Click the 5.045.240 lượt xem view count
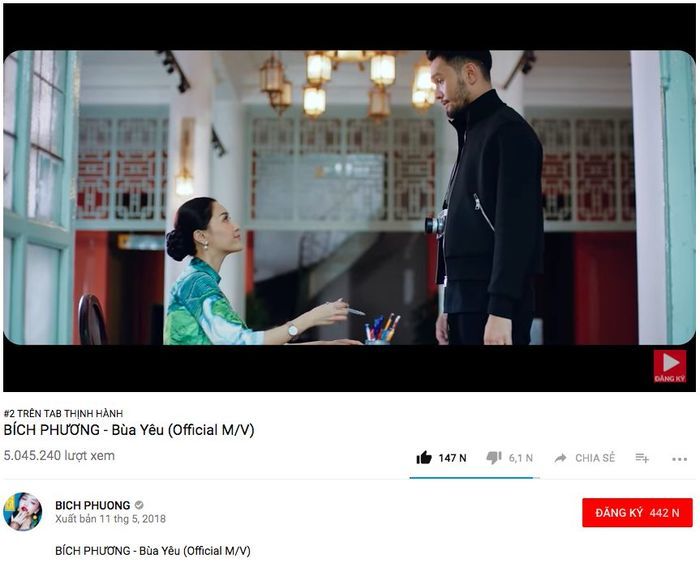700x567 pixels. tap(59, 456)
